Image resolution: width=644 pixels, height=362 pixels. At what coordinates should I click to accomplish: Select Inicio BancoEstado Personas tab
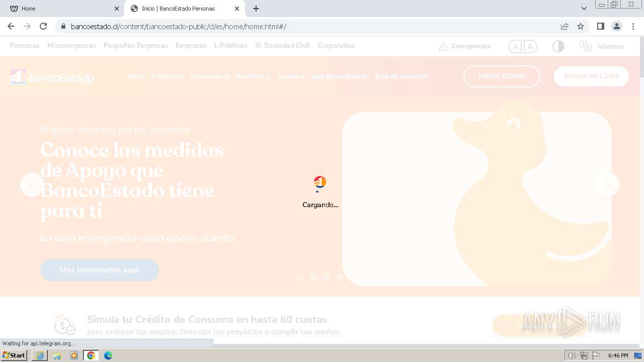pyautogui.click(x=184, y=9)
